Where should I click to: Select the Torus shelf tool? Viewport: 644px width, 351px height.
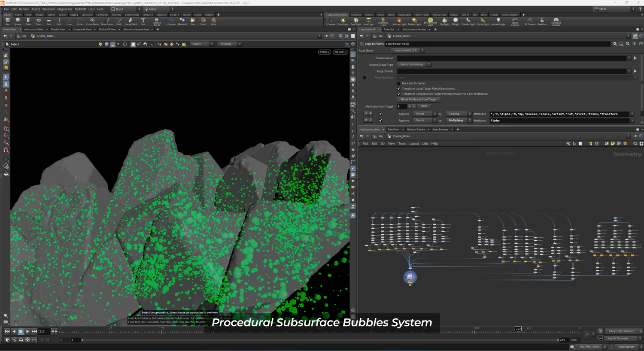tap(38, 21)
